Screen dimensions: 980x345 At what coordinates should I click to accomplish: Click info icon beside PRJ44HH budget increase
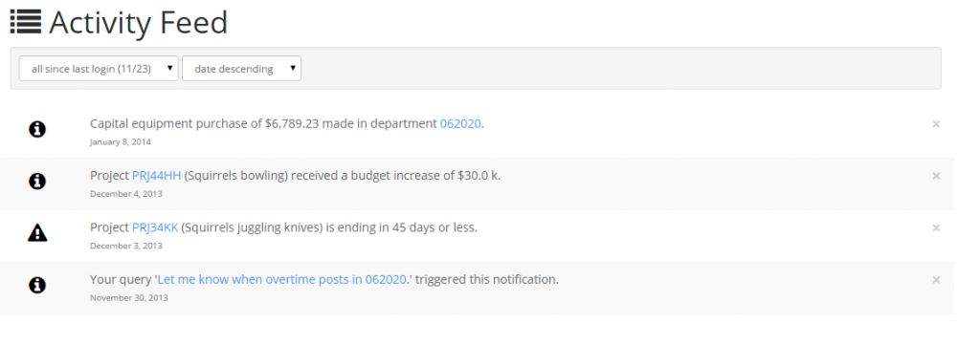pyautogui.click(x=37, y=182)
